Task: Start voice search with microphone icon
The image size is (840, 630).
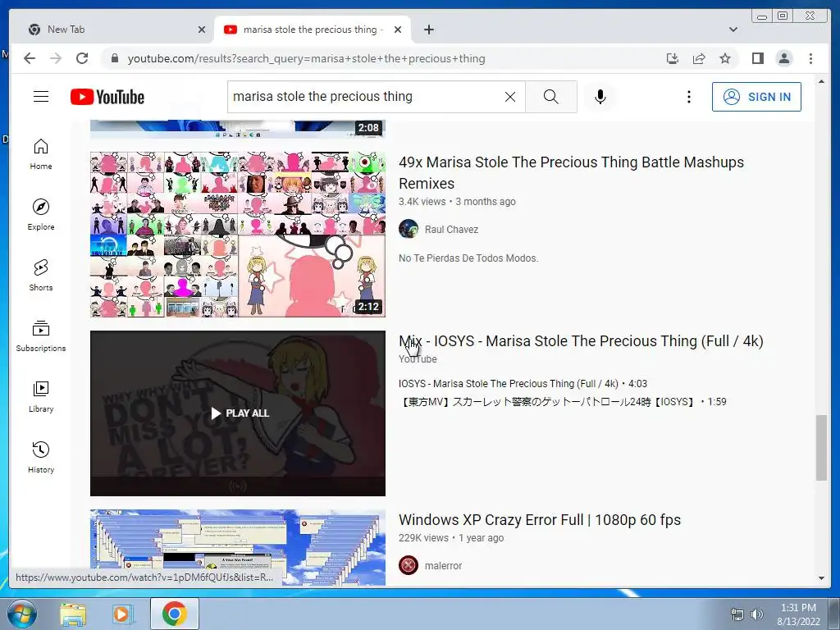Action: (x=600, y=97)
